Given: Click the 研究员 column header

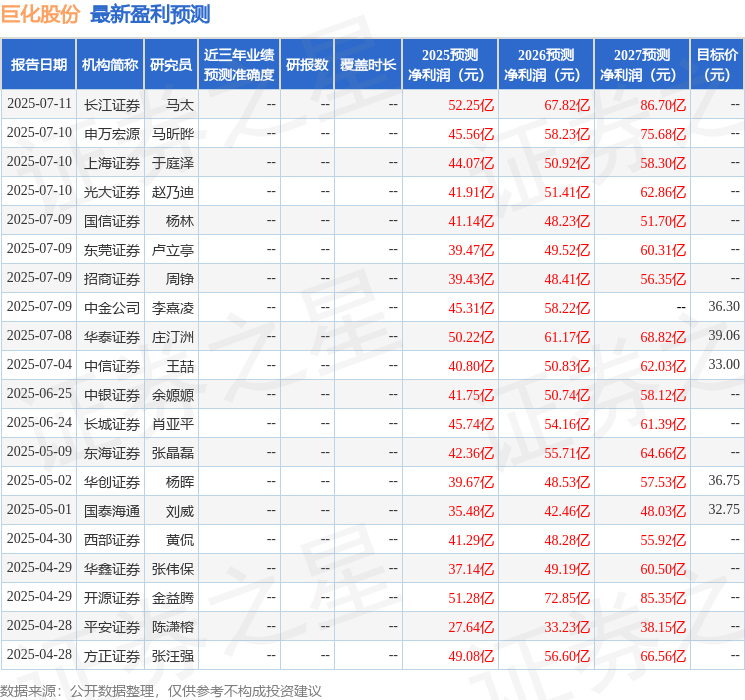Looking at the screenshot, I should pyautogui.click(x=170, y=65).
